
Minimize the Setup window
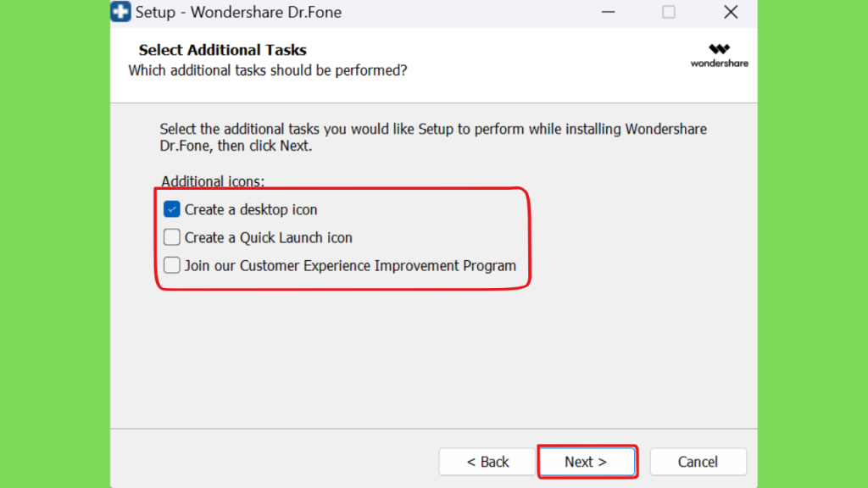coord(609,12)
